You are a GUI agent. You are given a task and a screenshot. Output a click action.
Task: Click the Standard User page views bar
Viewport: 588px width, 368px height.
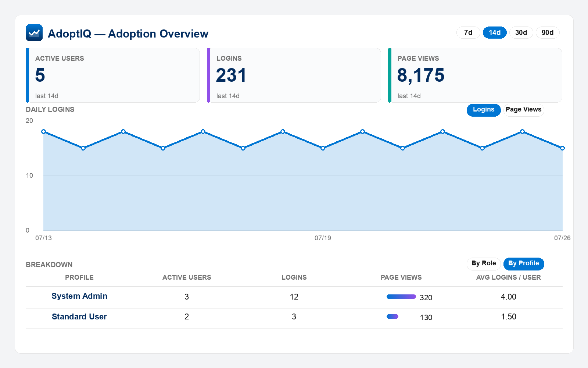click(392, 316)
